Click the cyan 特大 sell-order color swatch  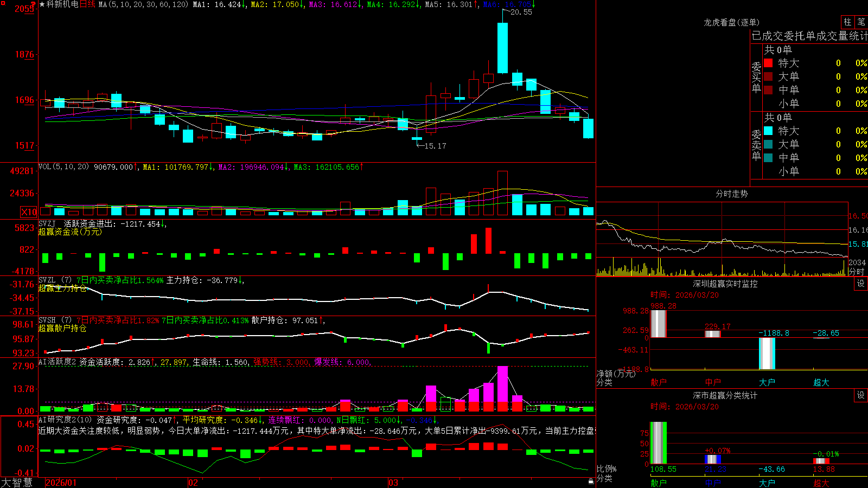[x=768, y=131]
